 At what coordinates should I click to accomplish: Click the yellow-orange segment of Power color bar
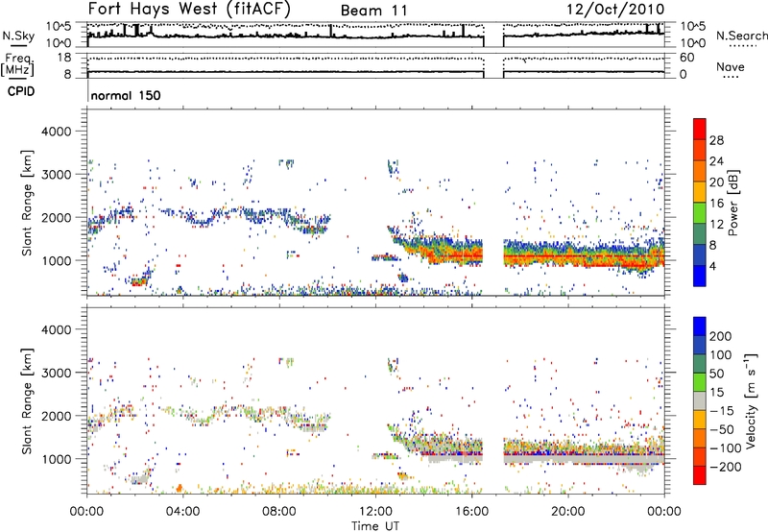tap(700, 192)
